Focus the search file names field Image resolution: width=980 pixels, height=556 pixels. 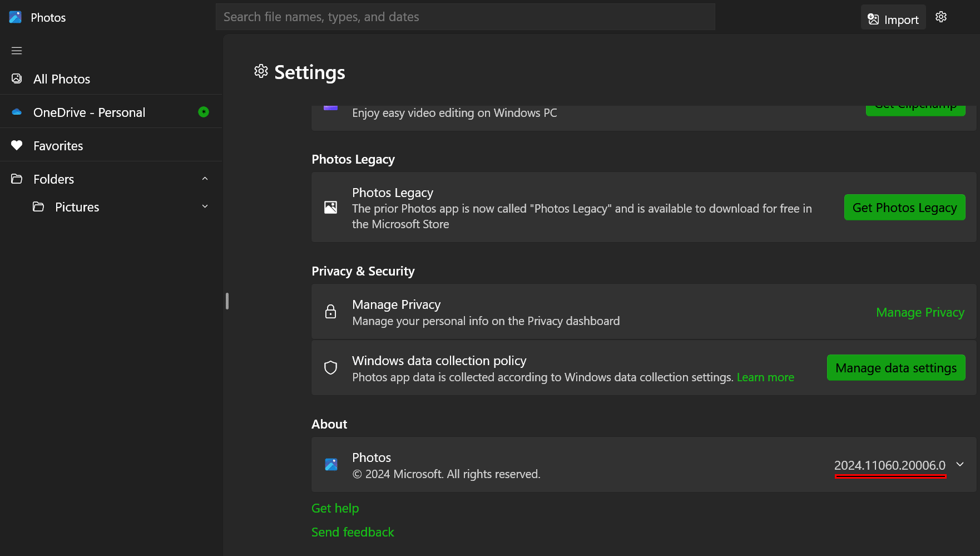(466, 17)
